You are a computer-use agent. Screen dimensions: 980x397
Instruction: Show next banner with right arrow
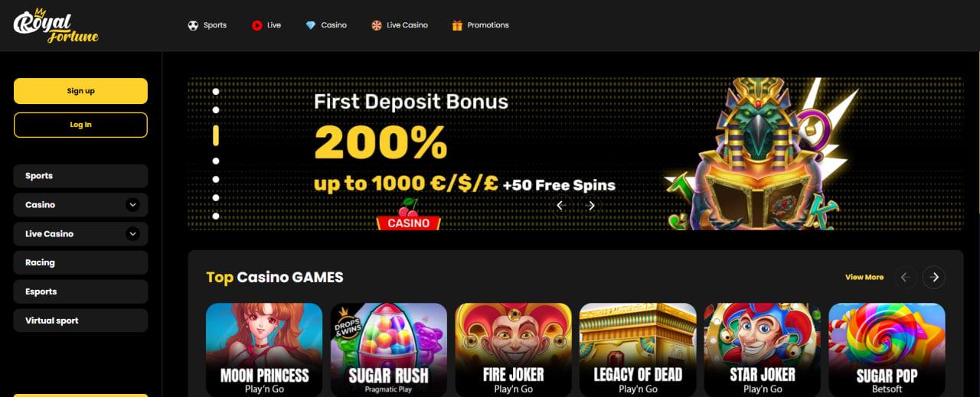click(591, 205)
